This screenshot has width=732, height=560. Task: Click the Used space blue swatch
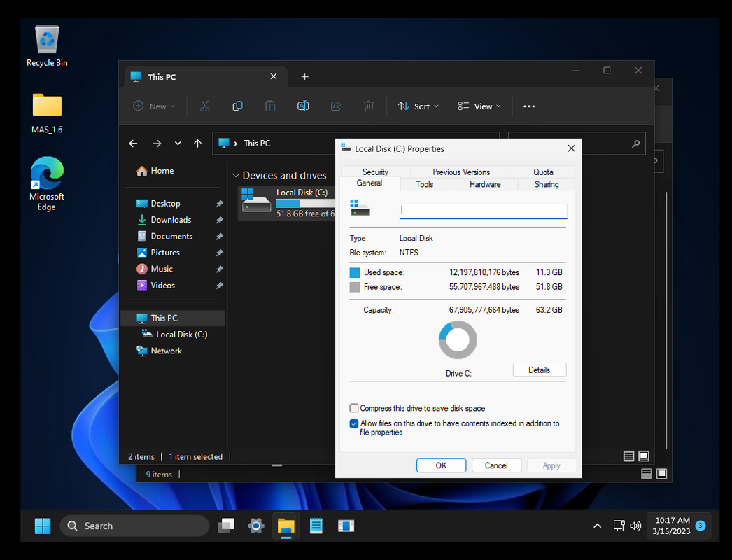pyautogui.click(x=355, y=273)
